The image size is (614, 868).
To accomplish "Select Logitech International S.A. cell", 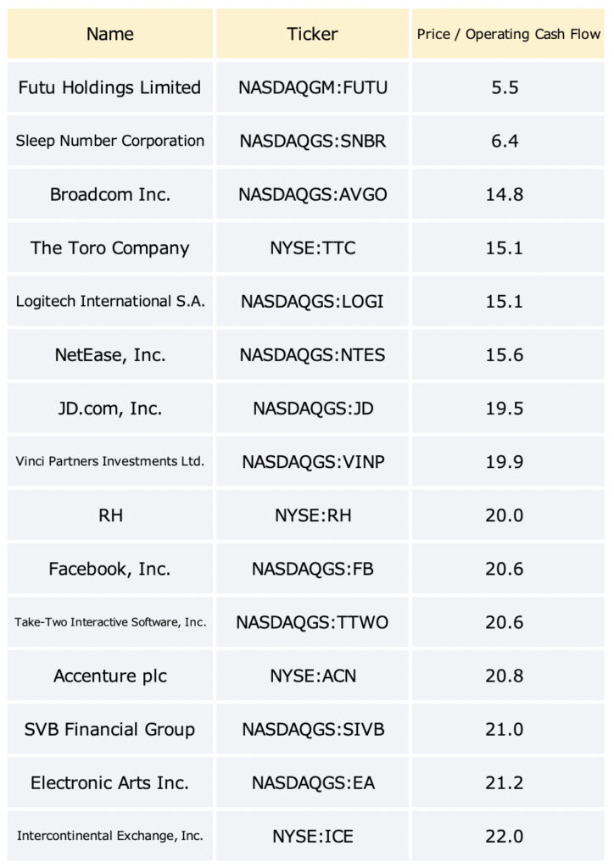I will [x=109, y=301].
